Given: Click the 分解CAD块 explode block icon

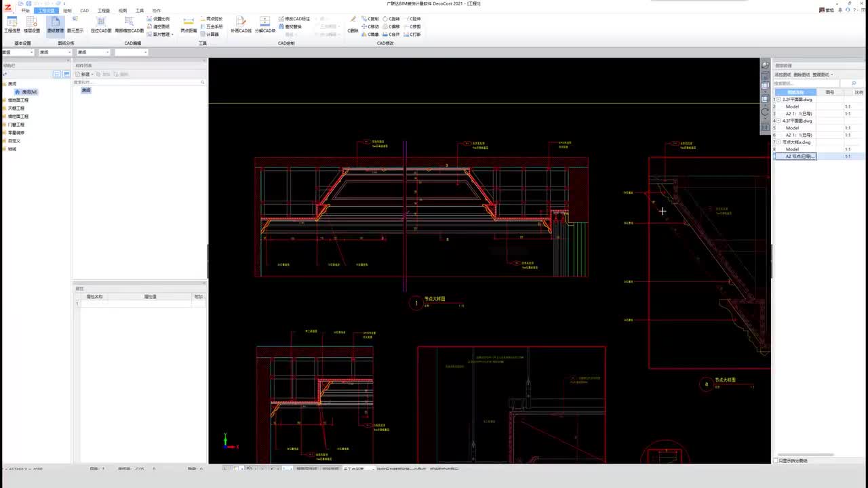Looking at the screenshot, I should [265, 25].
